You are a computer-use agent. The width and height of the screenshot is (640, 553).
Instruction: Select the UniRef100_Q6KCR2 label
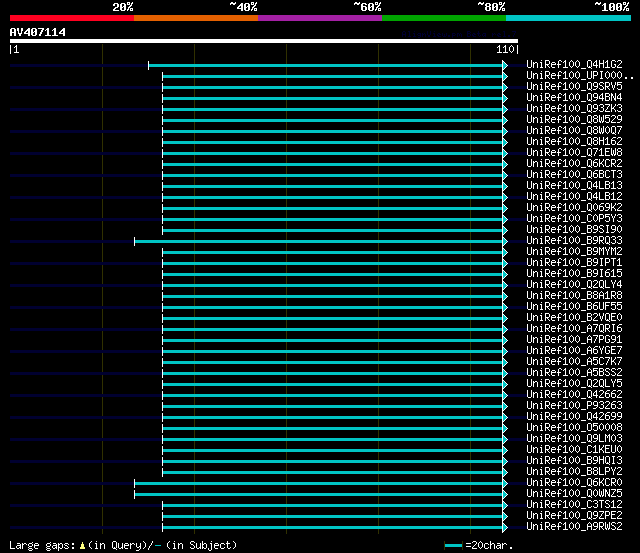tap(574, 164)
